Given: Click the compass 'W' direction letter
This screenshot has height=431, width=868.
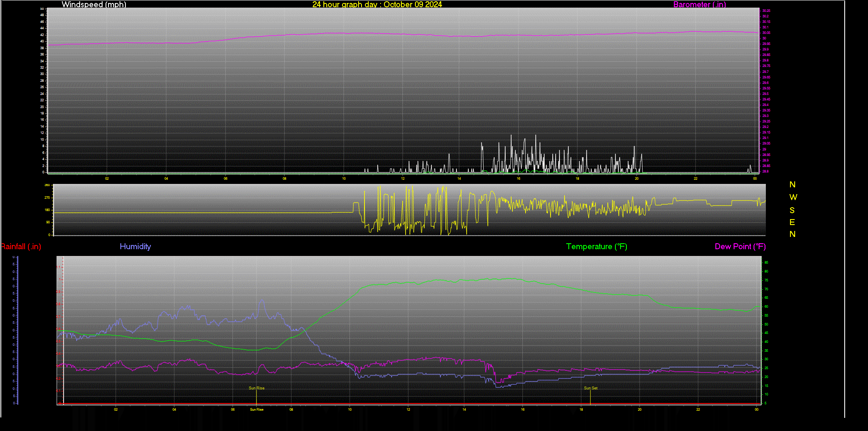Looking at the screenshot, I should [793, 197].
